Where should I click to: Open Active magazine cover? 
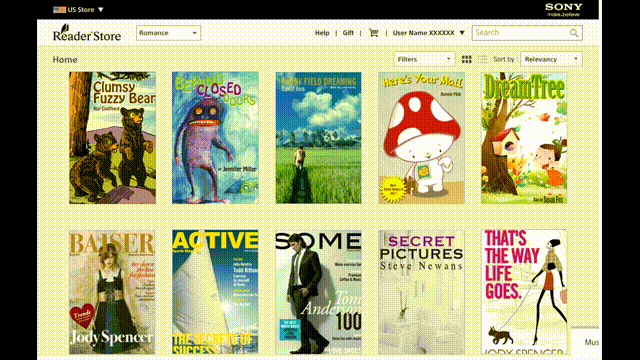coord(215,292)
